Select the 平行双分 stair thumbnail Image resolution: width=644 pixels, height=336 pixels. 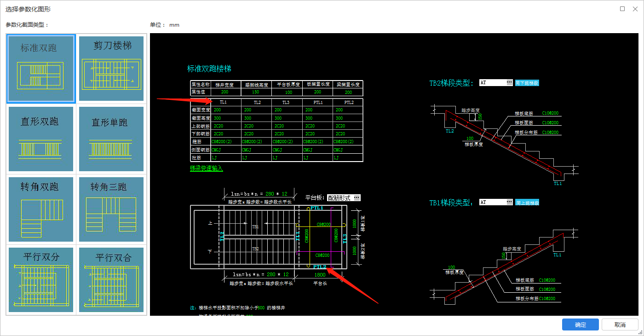41,280
